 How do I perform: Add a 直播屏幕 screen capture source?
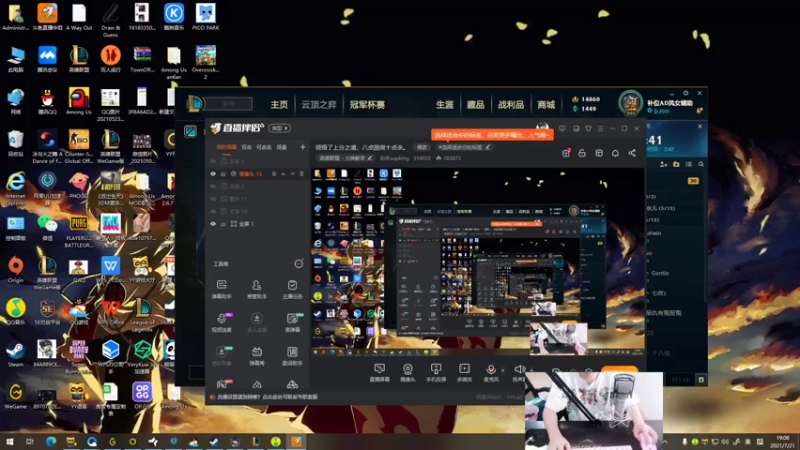click(x=379, y=372)
